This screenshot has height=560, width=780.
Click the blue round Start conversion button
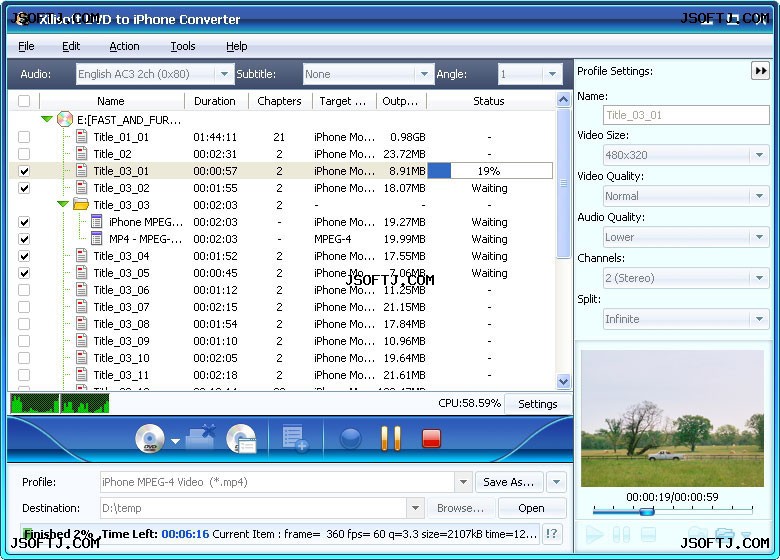351,439
